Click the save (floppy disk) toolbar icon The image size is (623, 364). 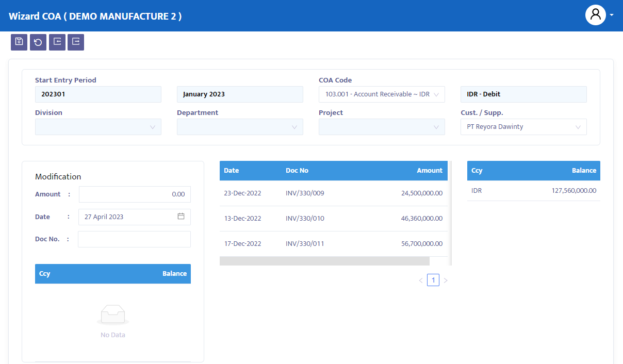pyautogui.click(x=19, y=42)
